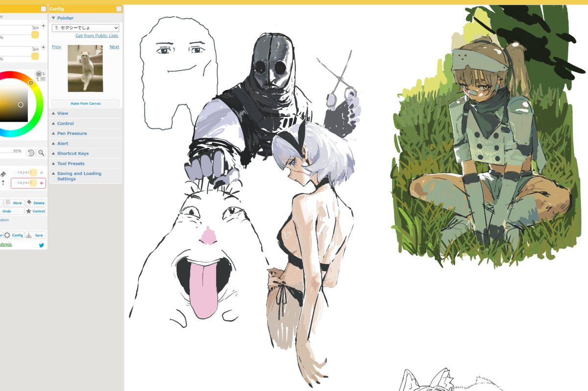Click the Twitter bird icon
The width and height of the screenshot is (588, 391).
click(42, 245)
